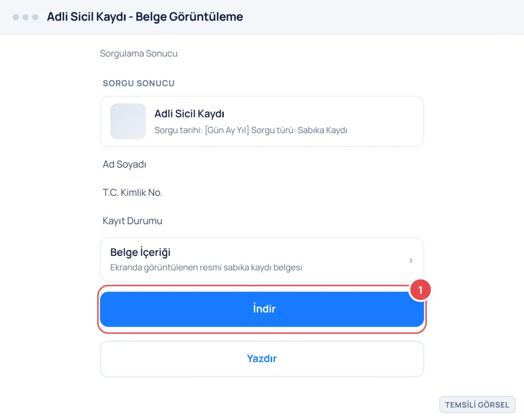Viewport: 524px width, 420px height.
Task: Click the blue İndir button
Action: (262, 309)
